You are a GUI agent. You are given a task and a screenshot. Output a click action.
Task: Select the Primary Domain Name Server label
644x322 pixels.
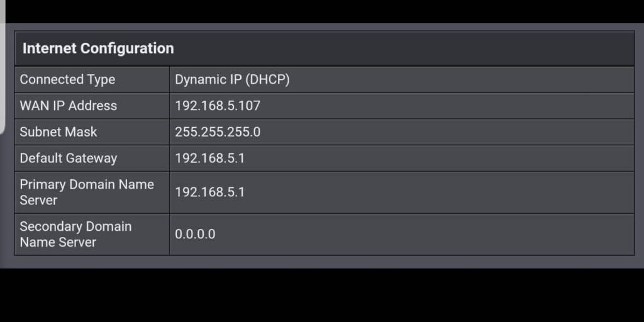(x=87, y=192)
